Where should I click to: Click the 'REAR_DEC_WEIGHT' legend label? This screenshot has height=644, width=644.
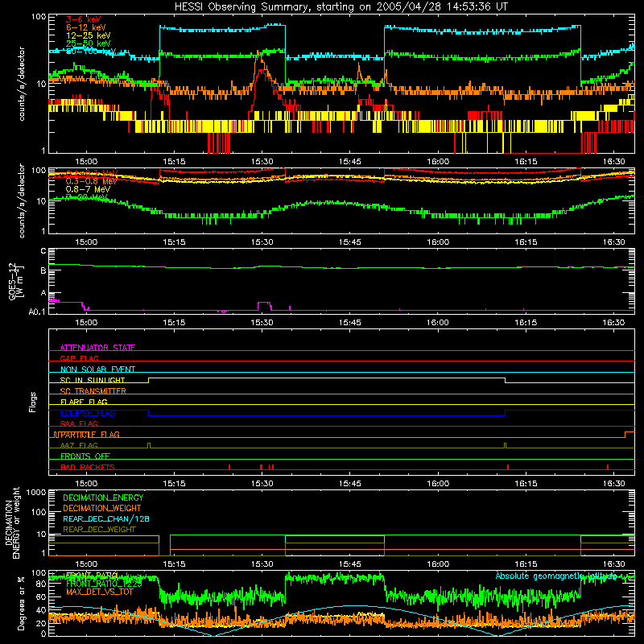[99, 530]
